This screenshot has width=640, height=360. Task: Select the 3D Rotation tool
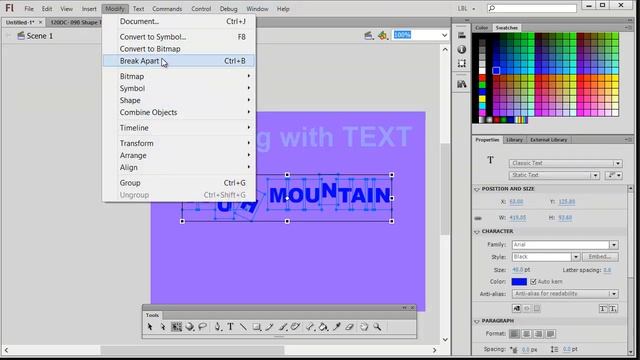[189, 327]
